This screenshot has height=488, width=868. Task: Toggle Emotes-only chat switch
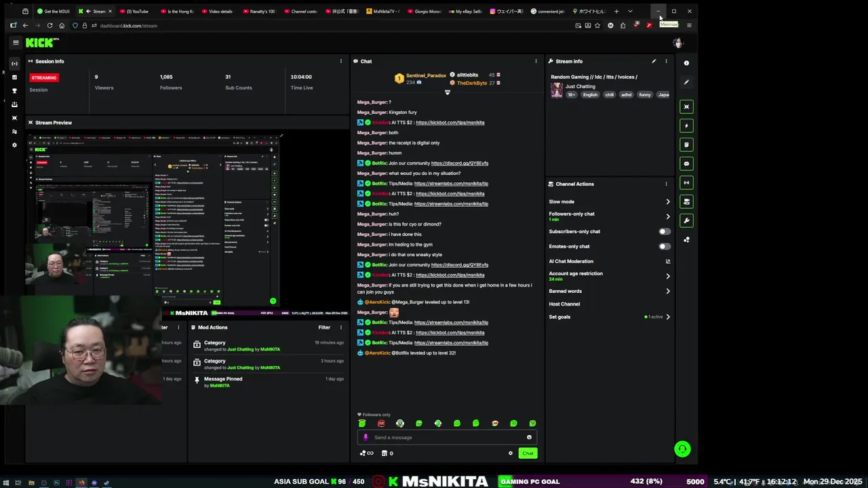(665, 246)
